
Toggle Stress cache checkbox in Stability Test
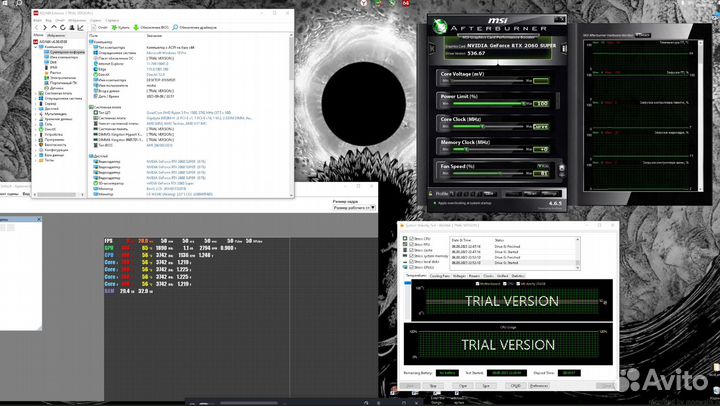click(x=411, y=250)
